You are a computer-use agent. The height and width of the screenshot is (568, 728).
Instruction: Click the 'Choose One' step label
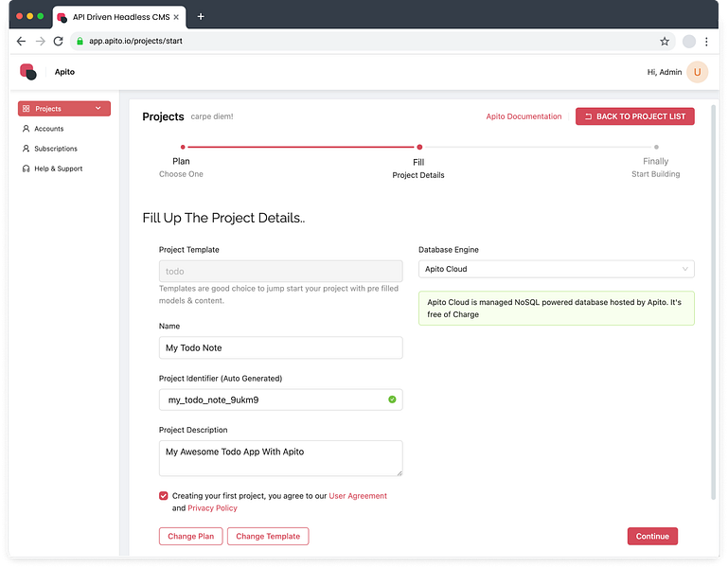click(181, 174)
